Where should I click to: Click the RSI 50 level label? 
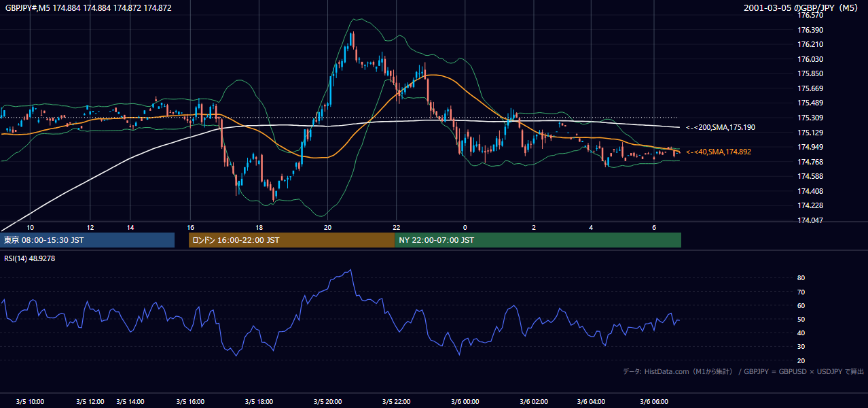[801, 319]
